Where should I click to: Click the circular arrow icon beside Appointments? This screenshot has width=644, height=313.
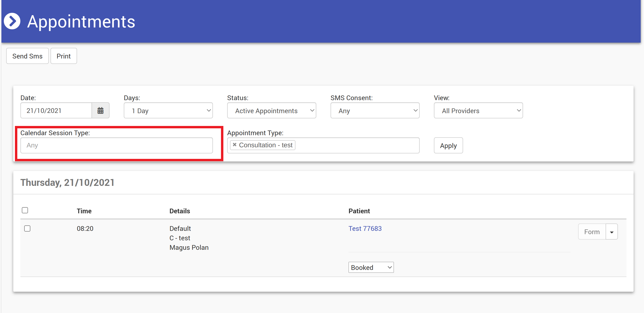pyautogui.click(x=12, y=21)
